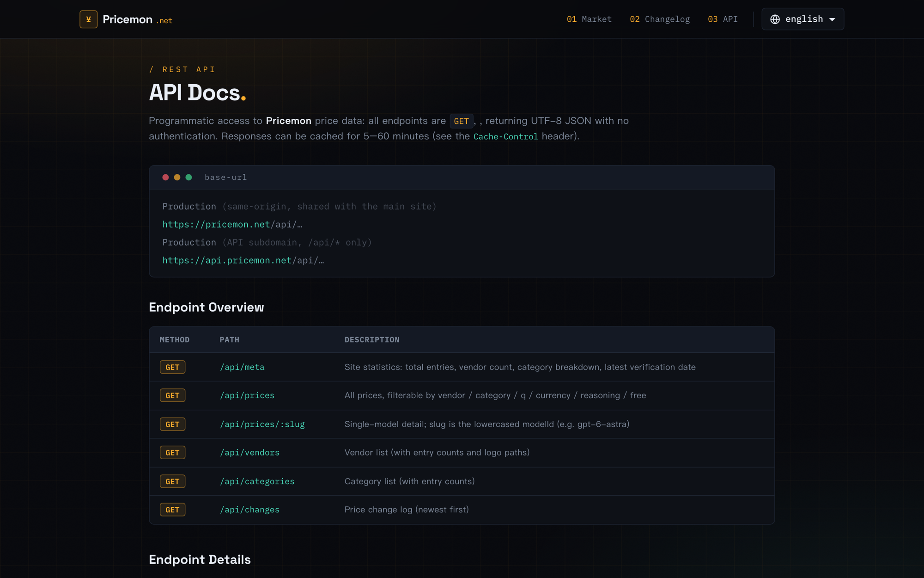Click 'Production (same-origin, shared with the main site)' line
Viewport: 924px width, 578px height.
[299, 206]
